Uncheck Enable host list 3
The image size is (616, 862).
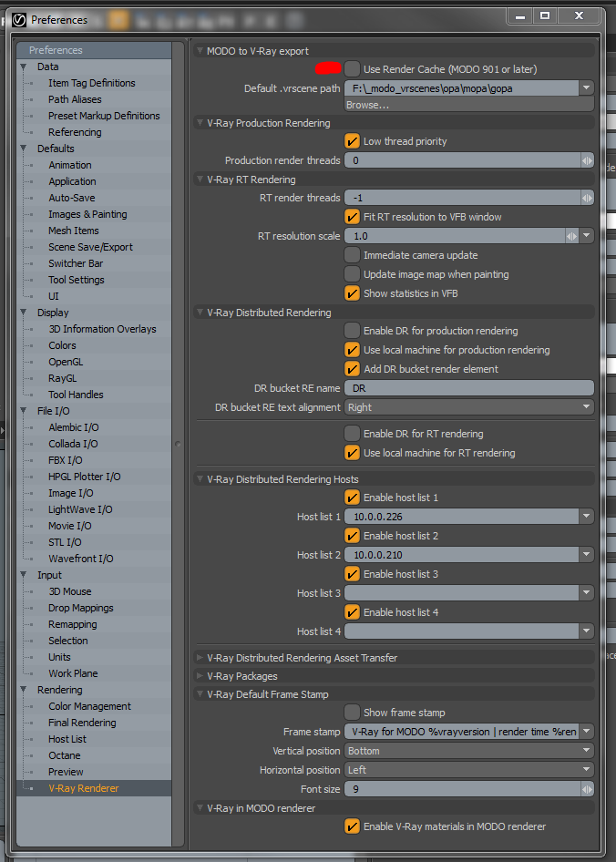point(352,574)
